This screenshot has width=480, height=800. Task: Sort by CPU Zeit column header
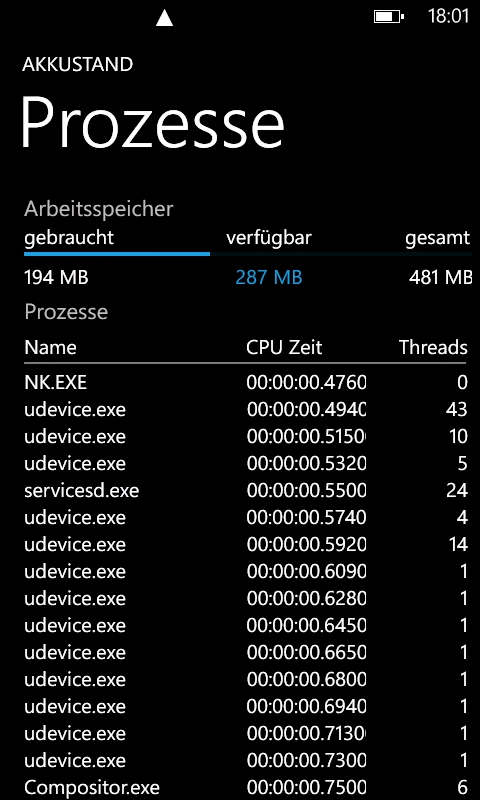point(284,347)
